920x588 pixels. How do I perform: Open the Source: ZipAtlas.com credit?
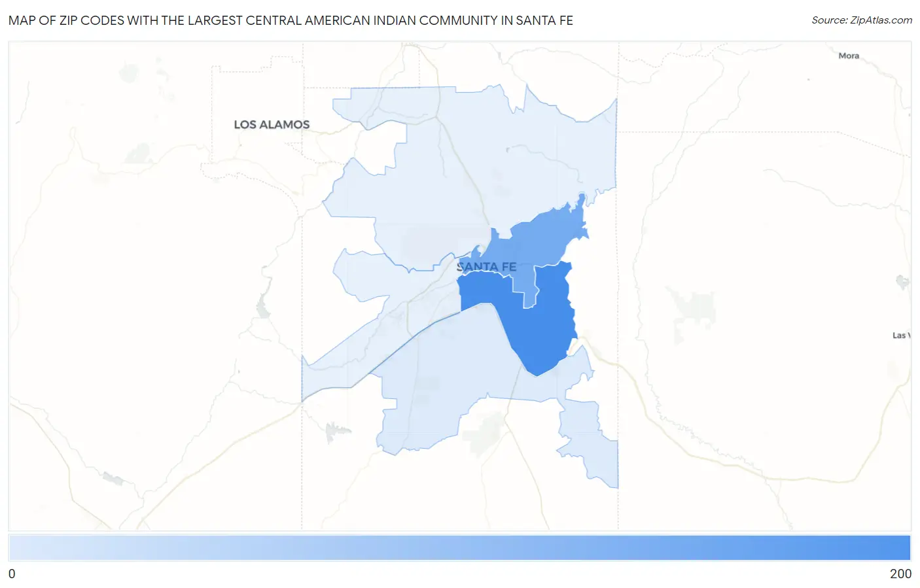862,20
